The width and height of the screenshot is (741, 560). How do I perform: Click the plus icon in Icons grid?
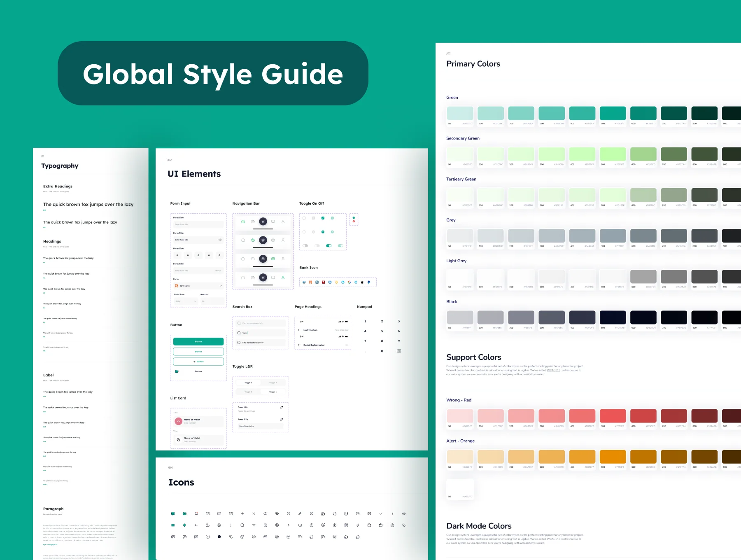[242, 513]
